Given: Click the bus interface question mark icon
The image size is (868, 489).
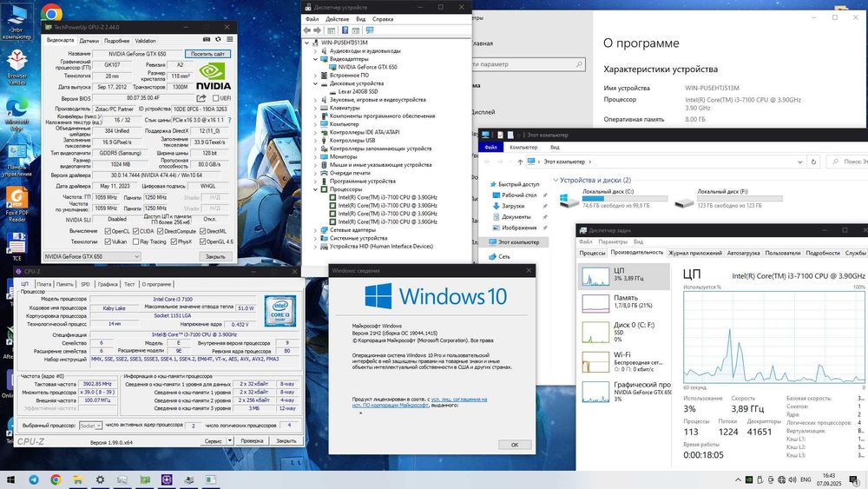Looking at the screenshot, I should click(x=230, y=120).
